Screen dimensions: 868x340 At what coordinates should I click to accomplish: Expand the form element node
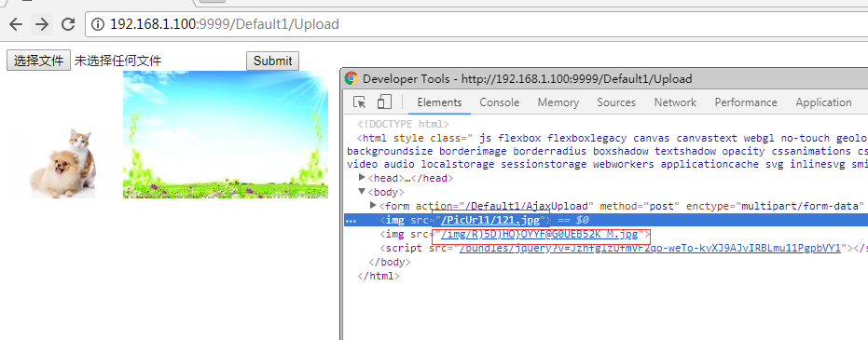[x=373, y=206]
